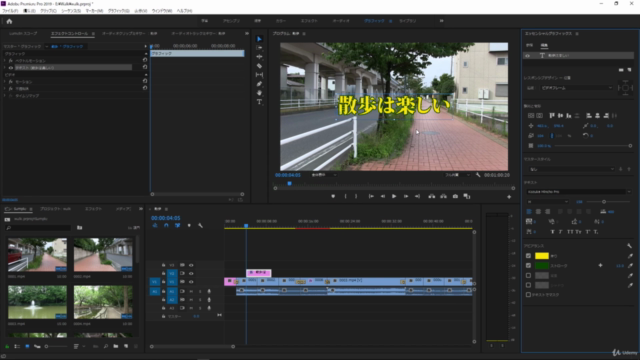Select the Track Select Forward tool
The height and width of the screenshot is (360, 640).
(x=259, y=48)
